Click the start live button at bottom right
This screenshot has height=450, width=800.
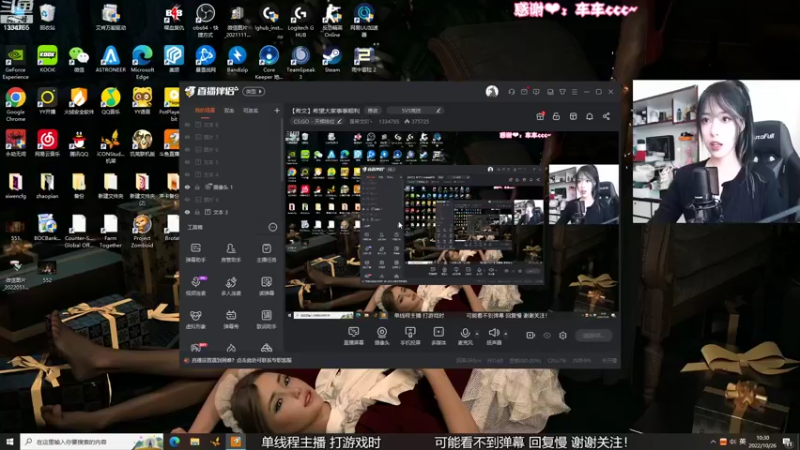pos(593,336)
